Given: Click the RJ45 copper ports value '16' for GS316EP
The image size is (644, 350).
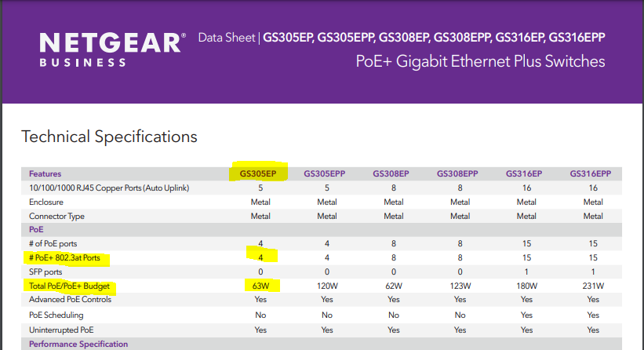Looking at the screenshot, I should (526, 188).
